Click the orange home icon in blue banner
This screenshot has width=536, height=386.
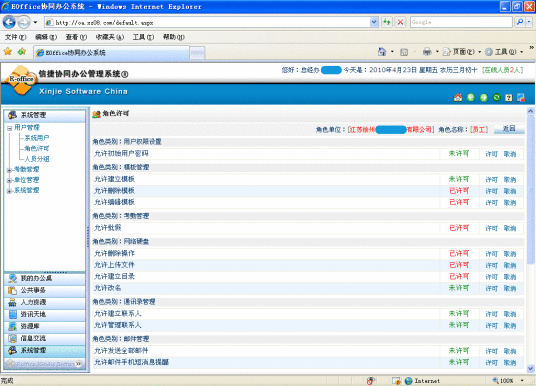458,97
